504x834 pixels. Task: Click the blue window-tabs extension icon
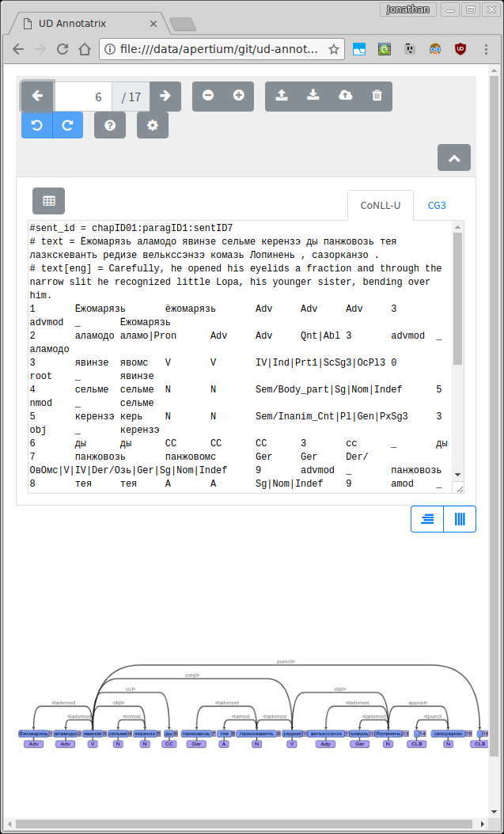tap(359, 50)
